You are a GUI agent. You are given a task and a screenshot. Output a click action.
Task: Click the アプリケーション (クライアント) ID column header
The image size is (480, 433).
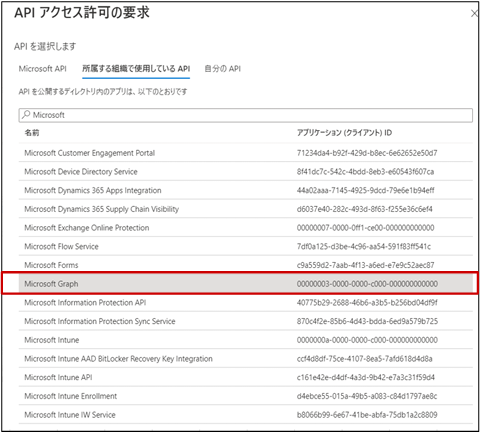(x=344, y=133)
